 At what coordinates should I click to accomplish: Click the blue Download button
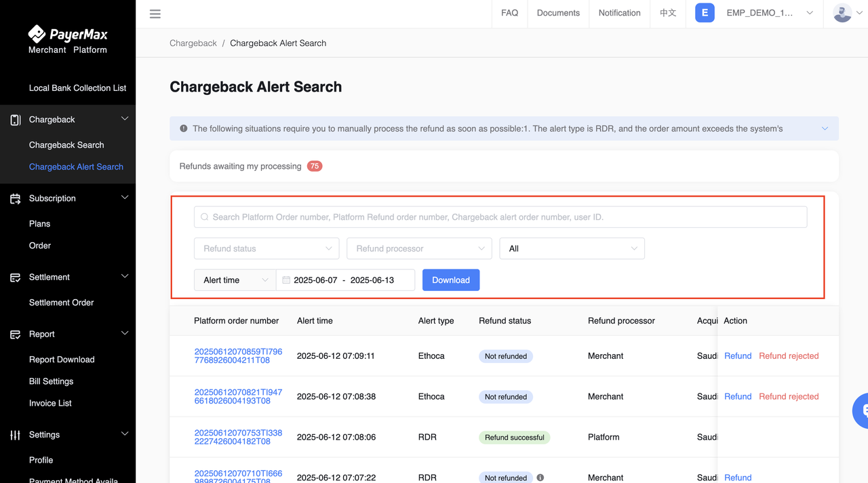pyautogui.click(x=451, y=280)
